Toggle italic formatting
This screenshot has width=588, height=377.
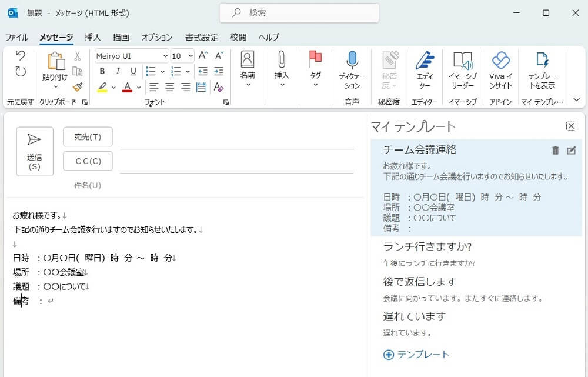coord(118,71)
